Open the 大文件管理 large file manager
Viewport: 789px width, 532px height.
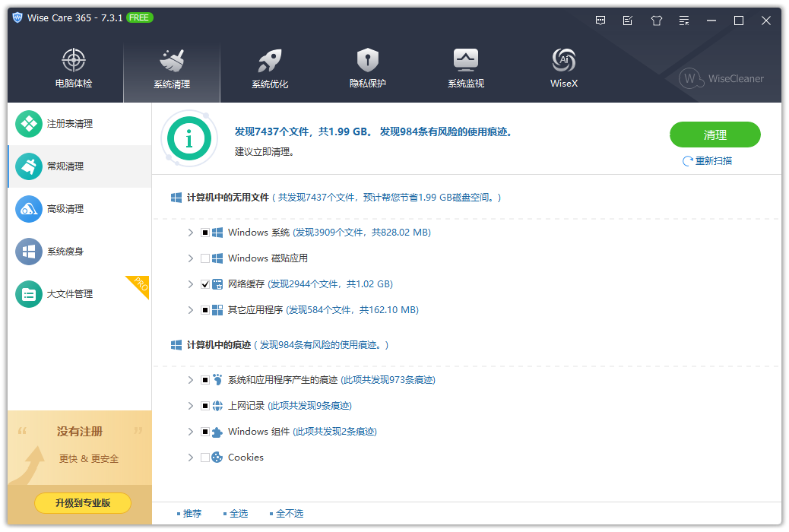tap(70, 293)
